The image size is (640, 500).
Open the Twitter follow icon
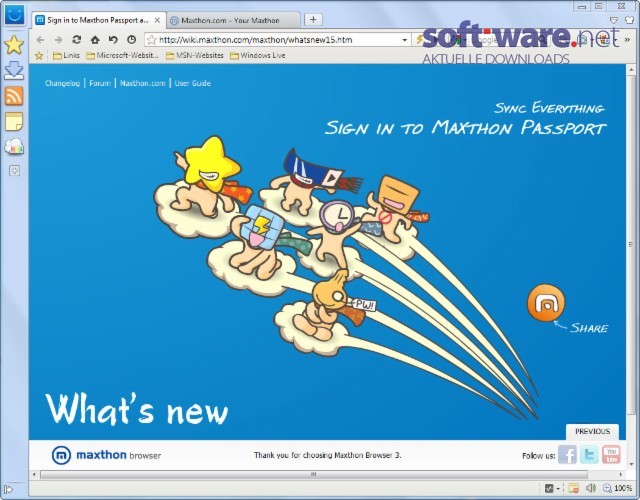(589, 455)
